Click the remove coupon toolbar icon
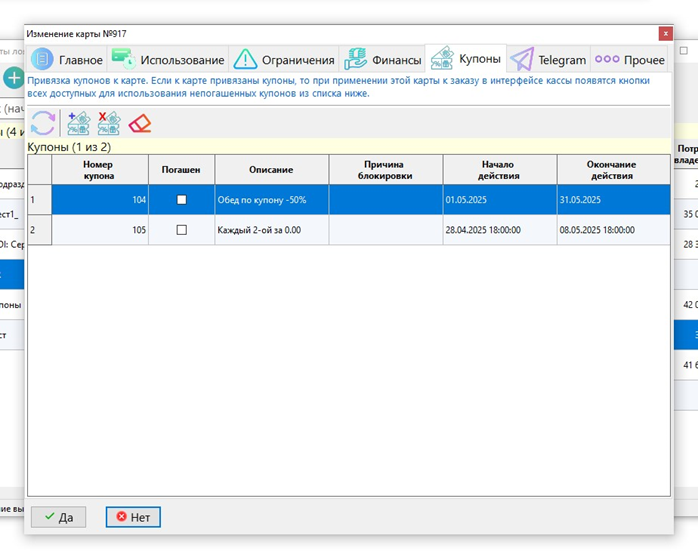 click(108, 123)
